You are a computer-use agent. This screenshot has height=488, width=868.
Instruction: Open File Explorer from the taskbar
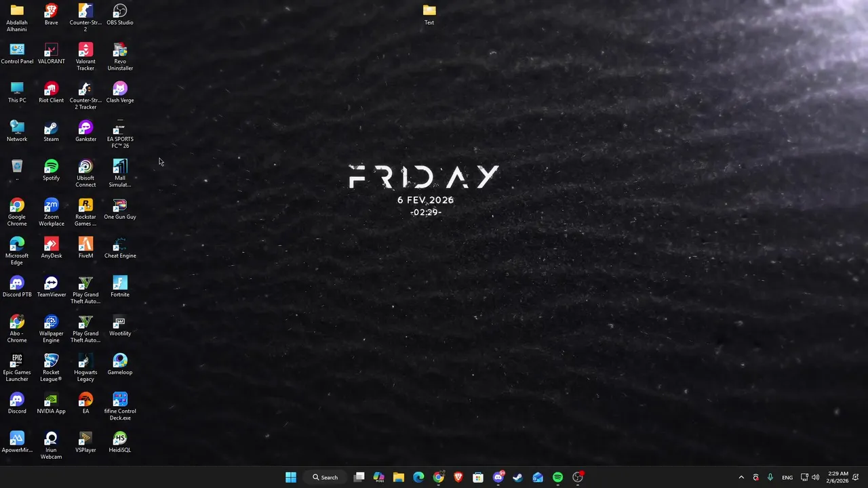pos(399,477)
